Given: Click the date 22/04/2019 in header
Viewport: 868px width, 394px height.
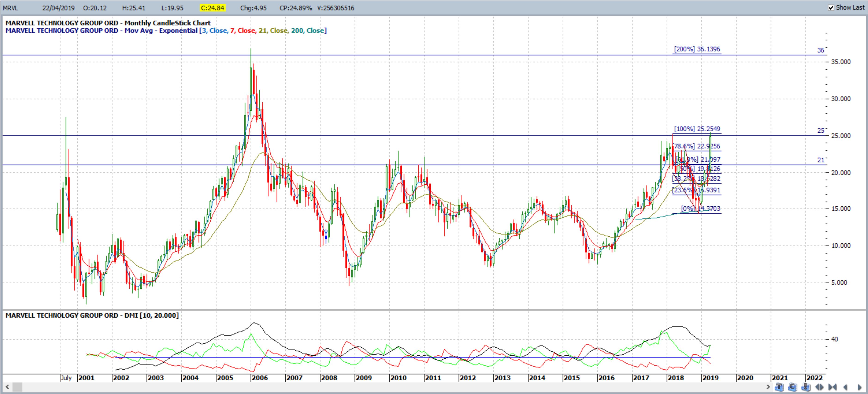Looking at the screenshot, I should click(x=58, y=8).
